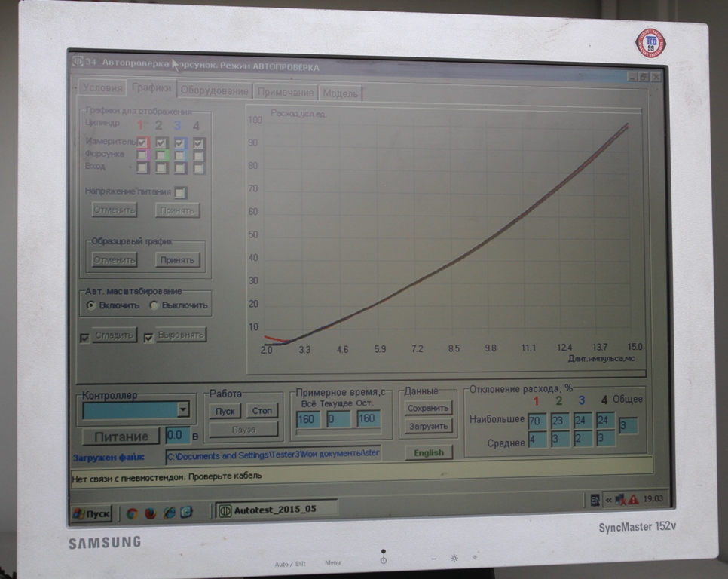Open Internet Explorer from the taskbar
The height and width of the screenshot is (579, 728).
[x=169, y=513]
